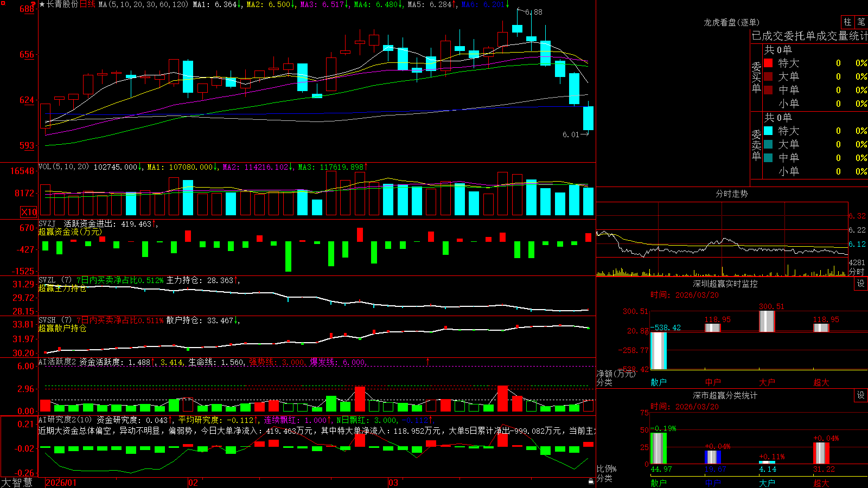Open 设 settings for 深市超赢分类统计
The image size is (868, 488).
861,395
